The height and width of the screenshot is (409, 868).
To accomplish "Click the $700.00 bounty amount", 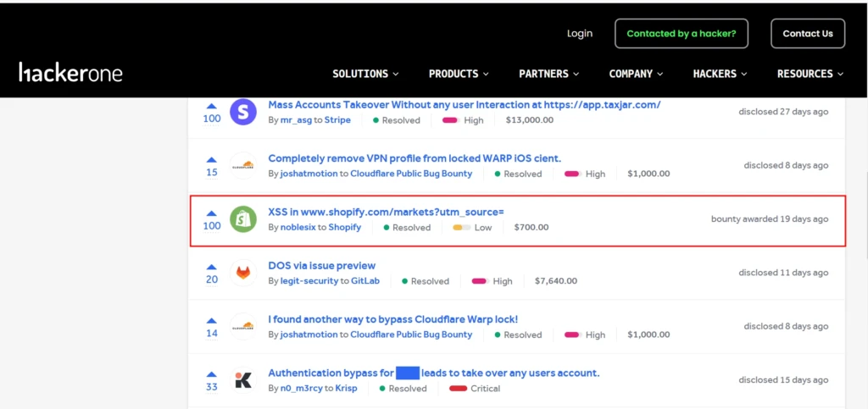I will coord(531,227).
